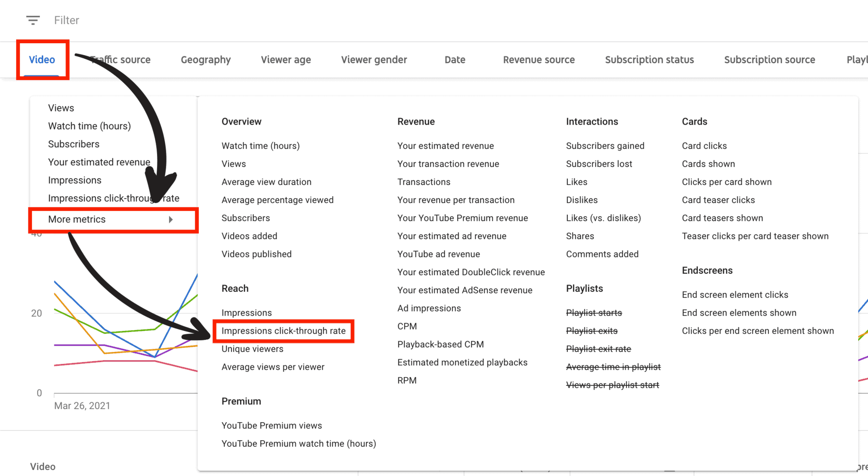Select Unique viewers metric
Viewport: 868px width, 476px height.
coord(252,349)
